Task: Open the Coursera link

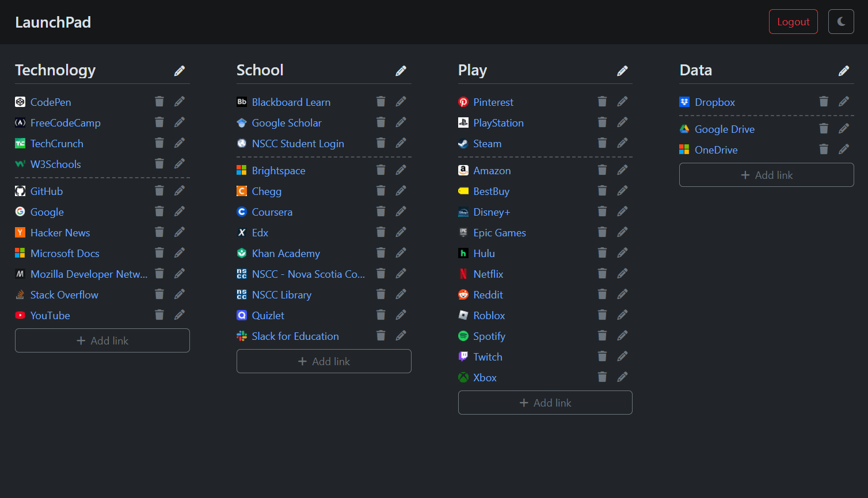Action: tap(272, 212)
